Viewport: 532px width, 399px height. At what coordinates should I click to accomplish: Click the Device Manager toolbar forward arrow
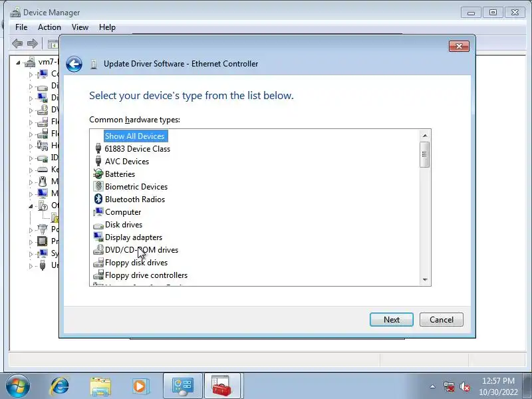(x=33, y=43)
